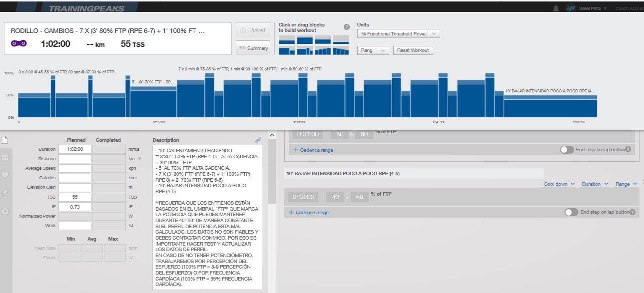Click the 0:10:00 duration field
644x293 pixels.
[x=304, y=197]
